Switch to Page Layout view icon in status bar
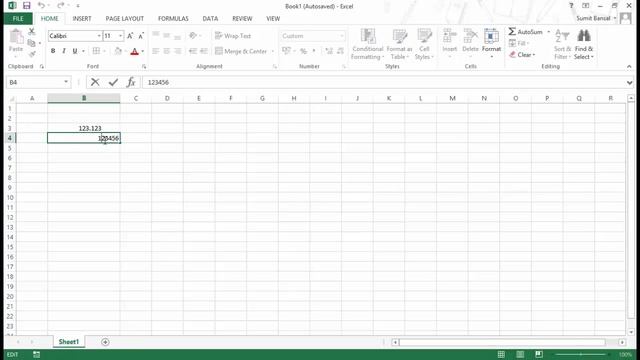The image size is (640, 360). 520,354
